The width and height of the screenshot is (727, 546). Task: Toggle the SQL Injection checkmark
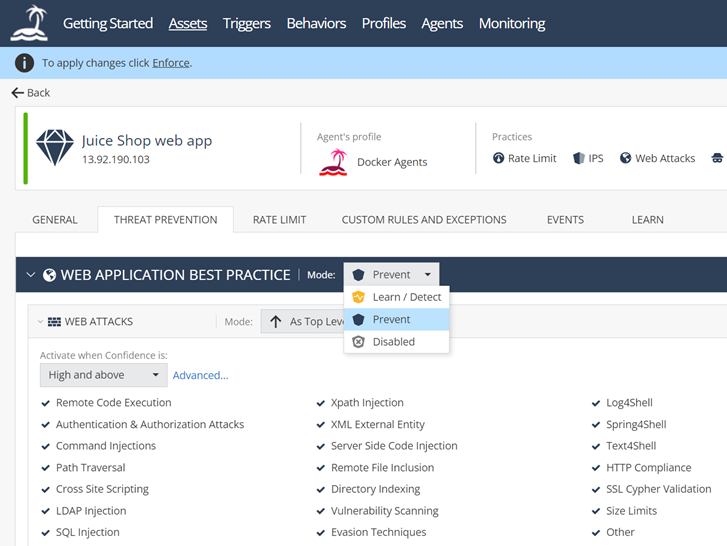pos(45,533)
